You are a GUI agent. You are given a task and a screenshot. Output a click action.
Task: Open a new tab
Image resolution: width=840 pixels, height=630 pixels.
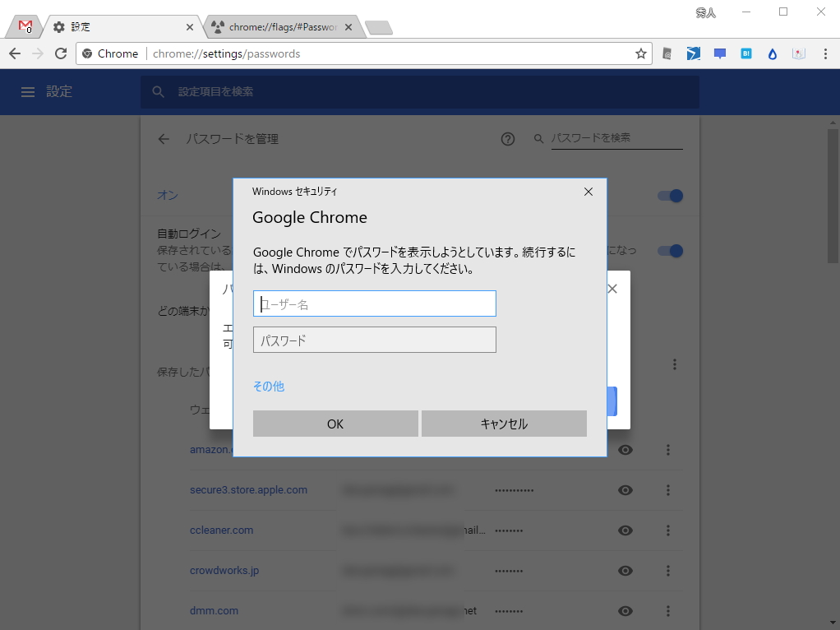point(379,27)
